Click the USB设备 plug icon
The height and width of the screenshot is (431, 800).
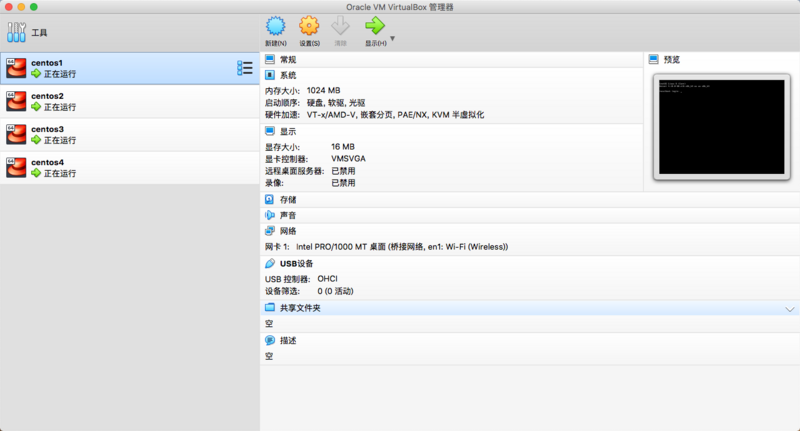click(x=270, y=263)
